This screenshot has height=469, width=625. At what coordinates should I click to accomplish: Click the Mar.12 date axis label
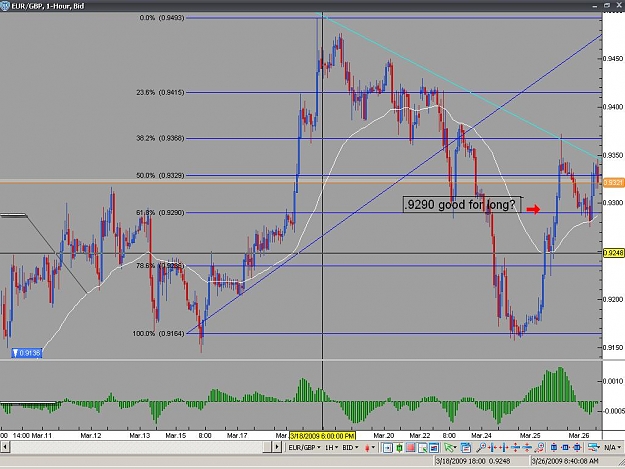coord(91,436)
